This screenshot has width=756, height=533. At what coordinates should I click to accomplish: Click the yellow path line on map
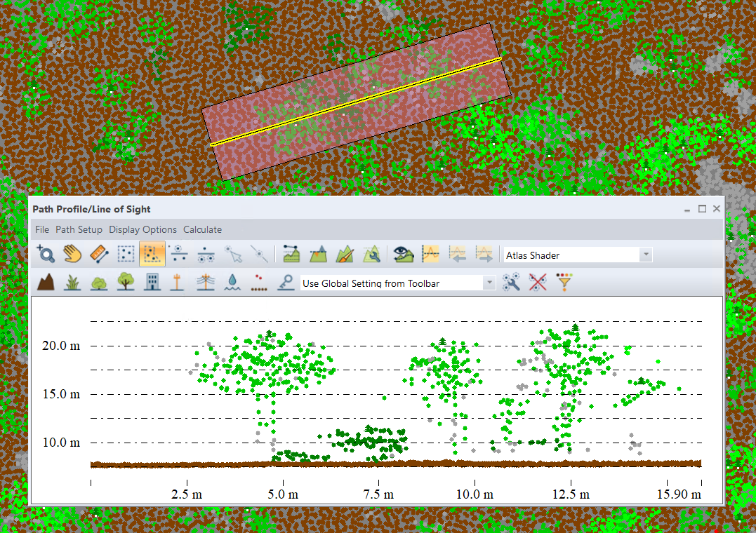click(x=356, y=101)
